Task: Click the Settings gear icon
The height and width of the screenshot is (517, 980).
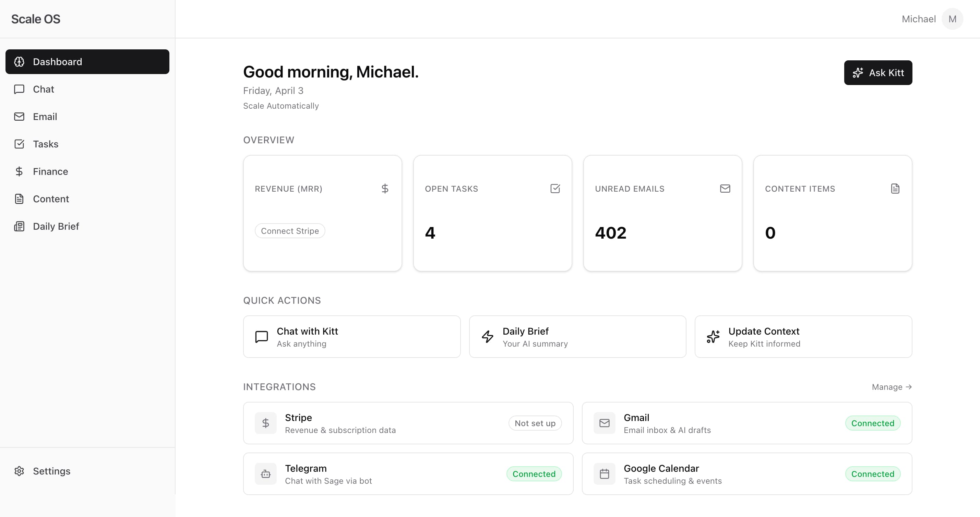Action: (20, 471)
